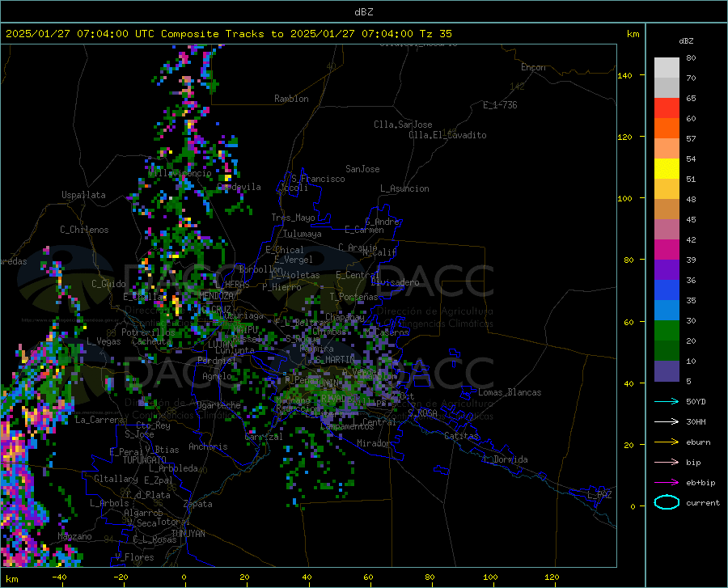This screenshot has height=588, width=728.
Task: Click the km unit label at bottom left
Action: pyautogui.click(x=11, y=579)
